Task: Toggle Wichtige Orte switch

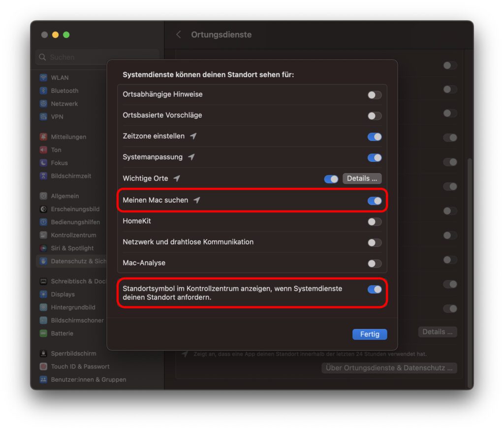Action: [x=331, y=179]
